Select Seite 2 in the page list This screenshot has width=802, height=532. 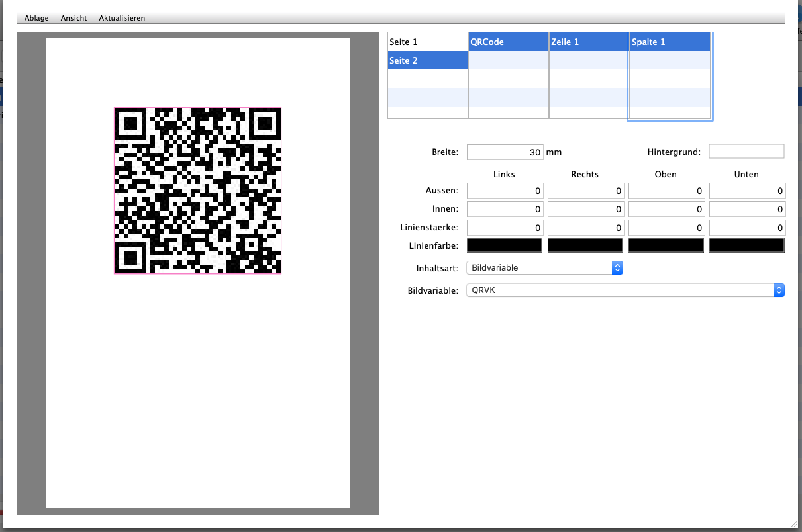[x=427, y=60]
